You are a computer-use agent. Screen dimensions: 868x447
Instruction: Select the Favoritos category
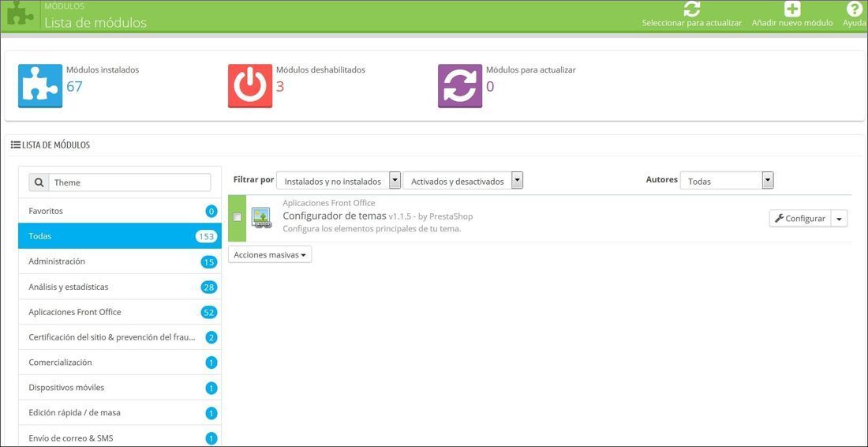pos(120,211)
